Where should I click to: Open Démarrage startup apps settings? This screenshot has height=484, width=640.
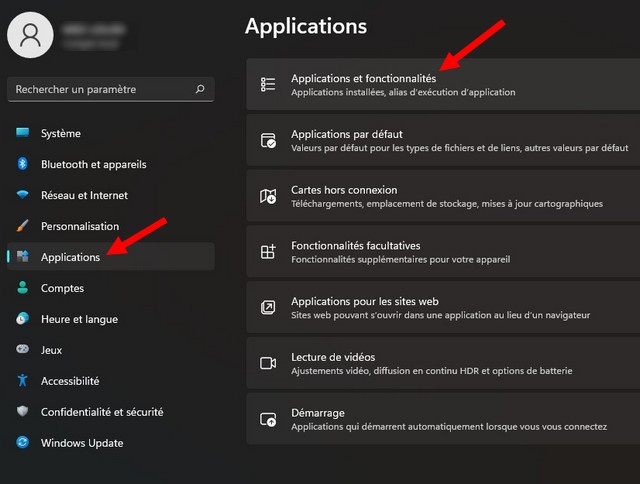click(443, 419)
